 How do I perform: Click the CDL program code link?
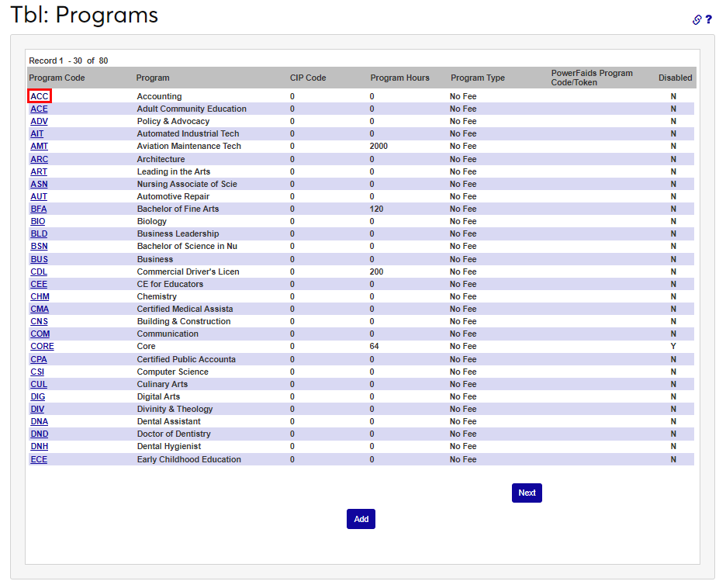coord(39,272)
